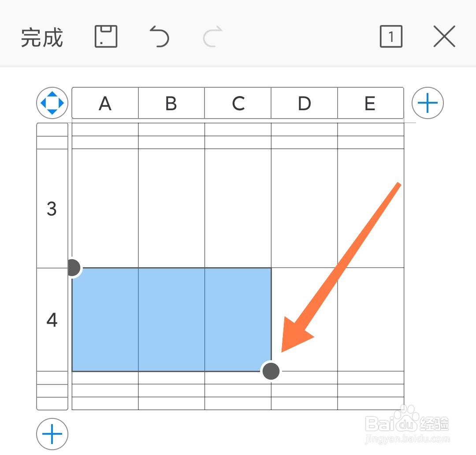The width and height of the screenshot is (476, 455).
Task: Select column B header
Action: 171,103
